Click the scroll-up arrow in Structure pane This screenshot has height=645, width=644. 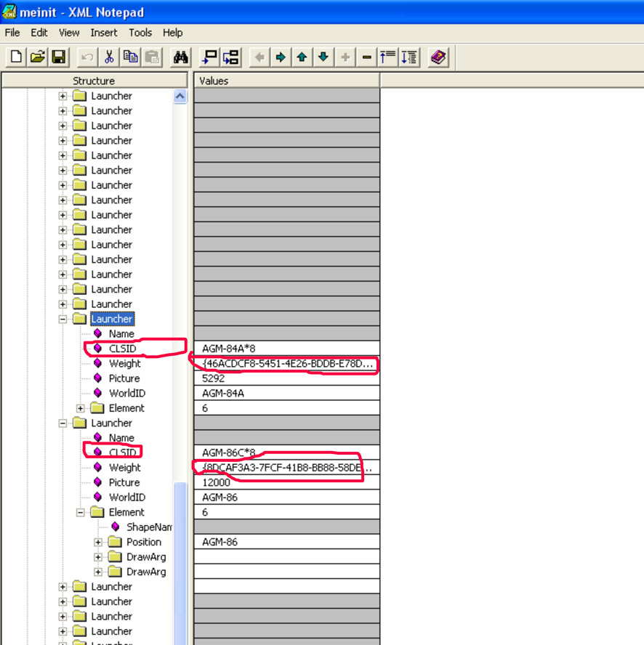point(180,97)
